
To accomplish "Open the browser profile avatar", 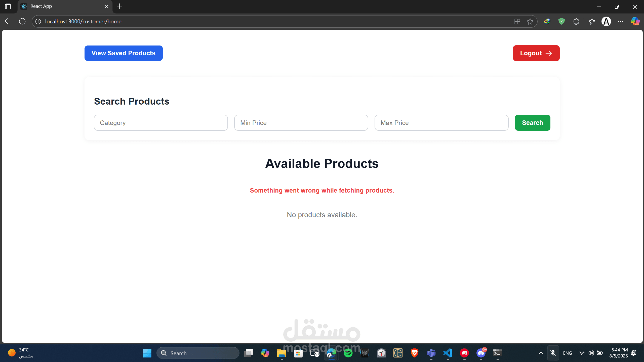I will [606, 21].
